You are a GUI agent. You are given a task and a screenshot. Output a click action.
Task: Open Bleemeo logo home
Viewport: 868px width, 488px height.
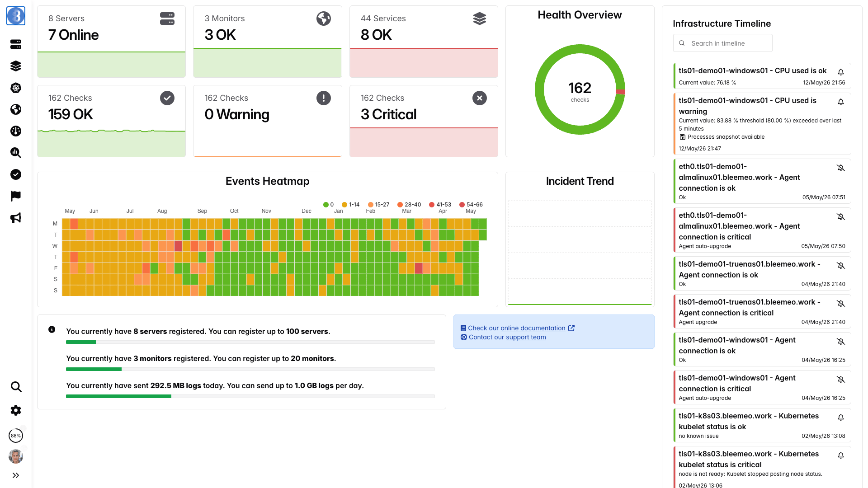pyautogui.click(x=16, y=16)
